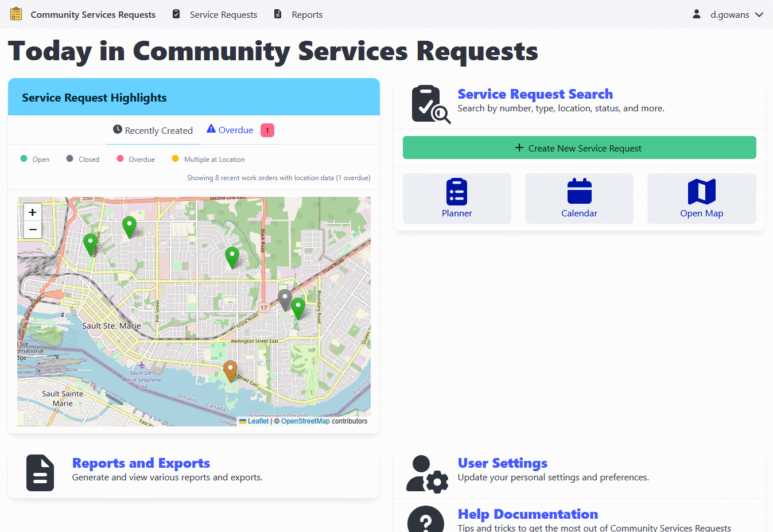Image resolution: width=773 pixels, height=532 pixels.
Task: Open the Calendar tile
Action: pos(579,199)
